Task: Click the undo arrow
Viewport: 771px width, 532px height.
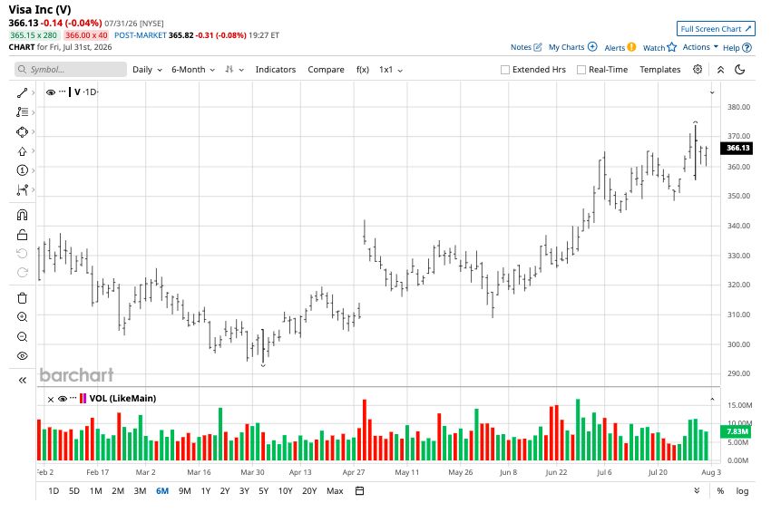Action: (22, 254)
